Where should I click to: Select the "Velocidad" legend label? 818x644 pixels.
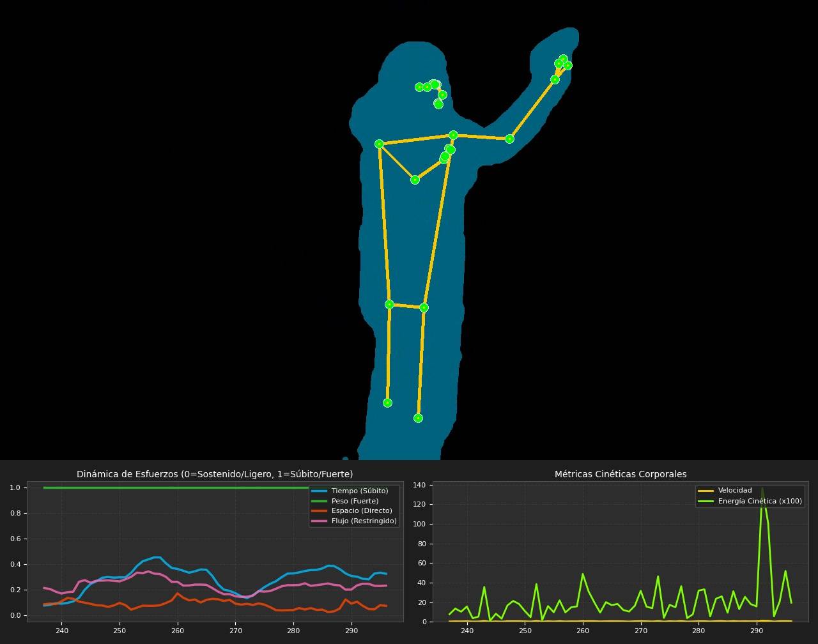(x=735, y=491)
